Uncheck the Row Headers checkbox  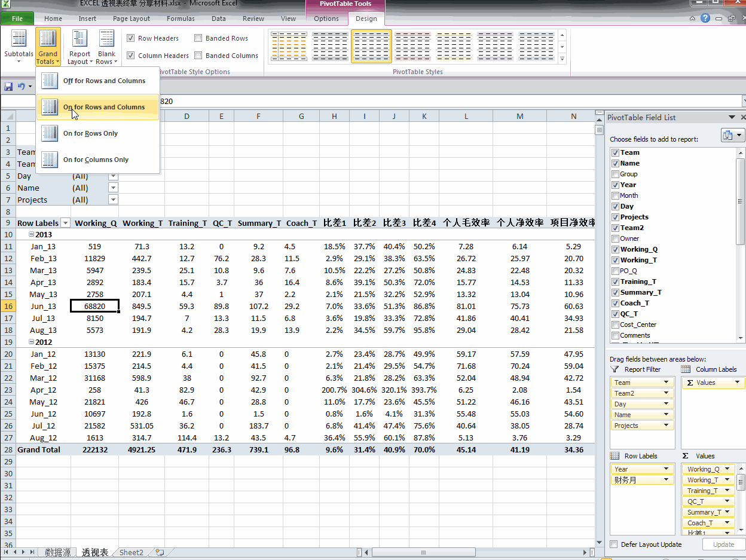(130, 38)
